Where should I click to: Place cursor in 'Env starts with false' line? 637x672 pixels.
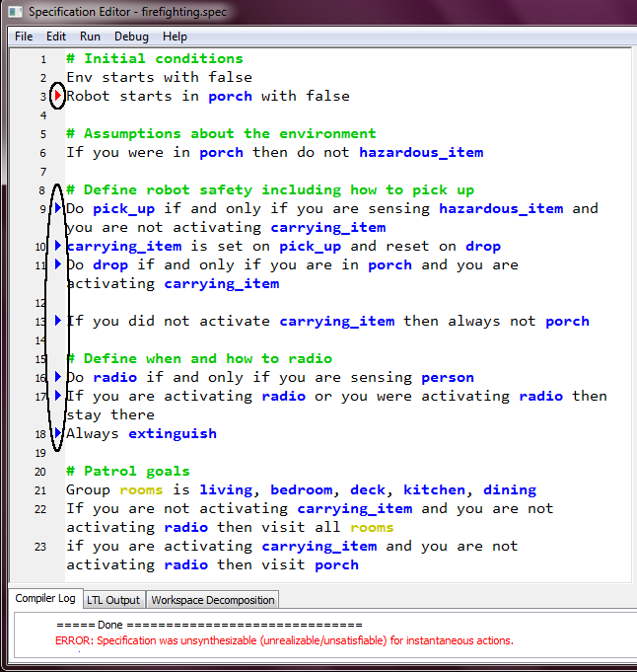coord(159,77)
